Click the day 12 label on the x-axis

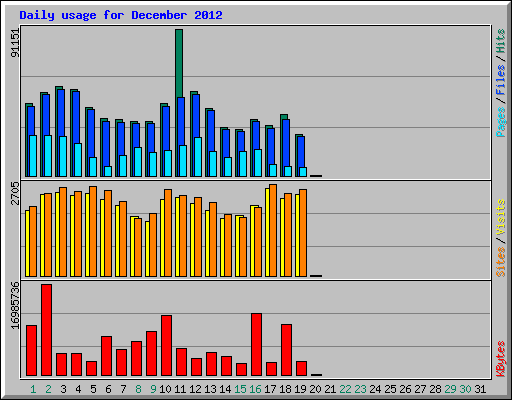click(x=195, y=389)
